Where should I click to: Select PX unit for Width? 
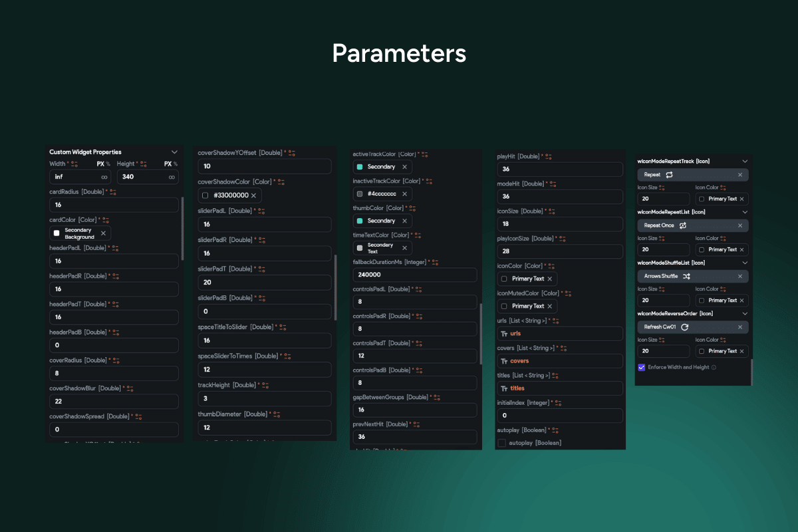tap(100, 164)
